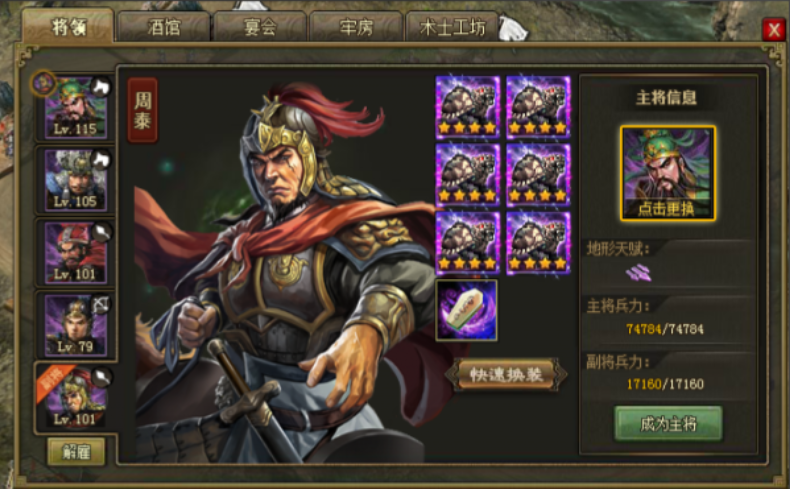Click the top-right turtle equipment slot

[538, 107]
